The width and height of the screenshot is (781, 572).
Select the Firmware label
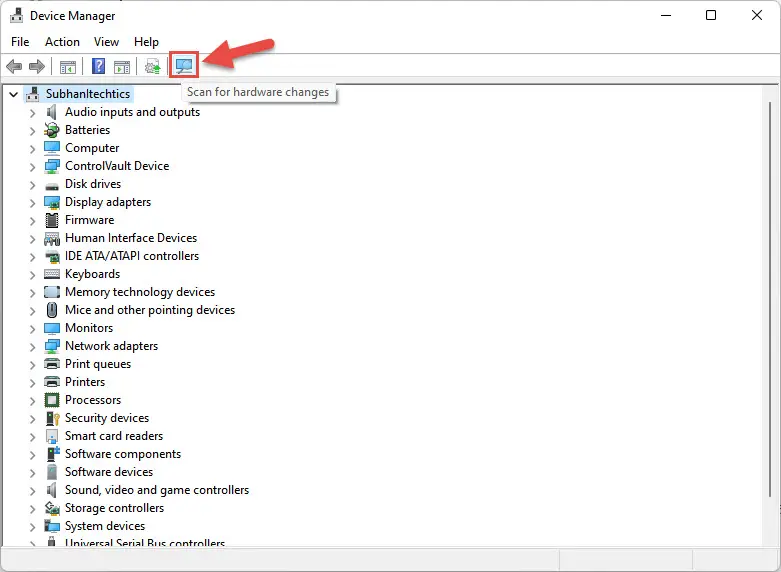tap(90, 220)
